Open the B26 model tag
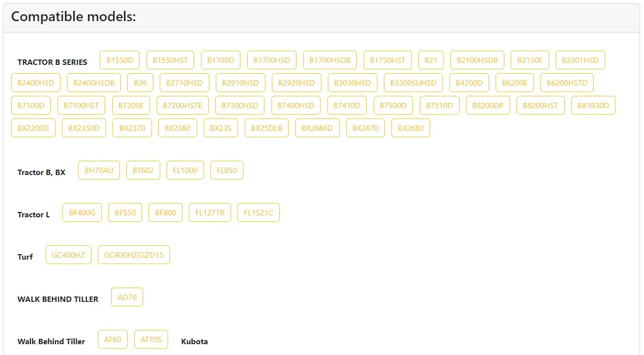The image size is (644, 355). (x=140, y=83)
